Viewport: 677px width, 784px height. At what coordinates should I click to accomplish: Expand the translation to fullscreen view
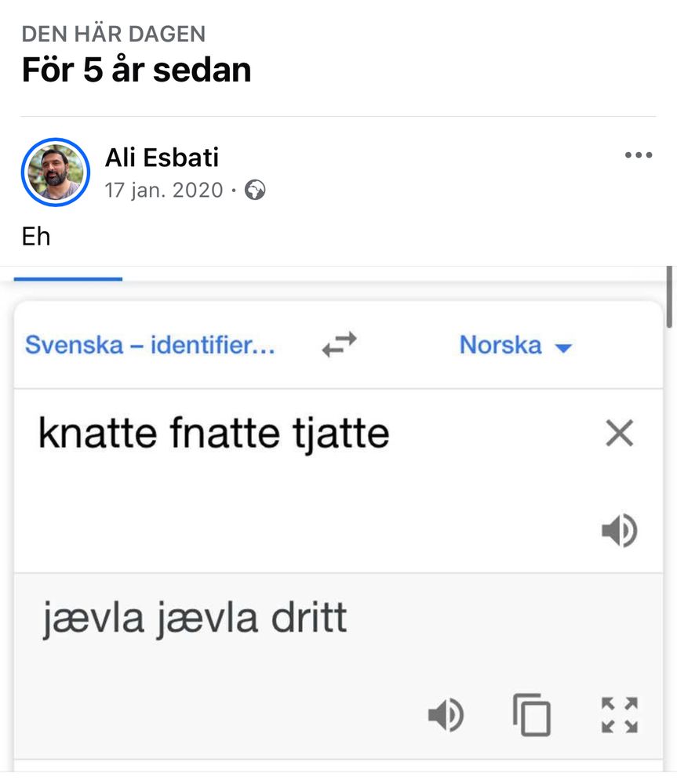click(x=618, y=715)
